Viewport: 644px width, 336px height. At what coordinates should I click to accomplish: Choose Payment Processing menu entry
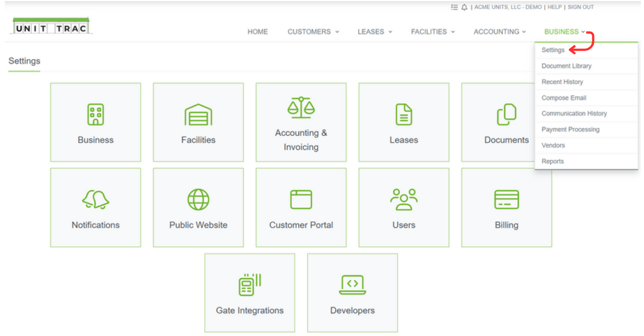click(570, 129)
